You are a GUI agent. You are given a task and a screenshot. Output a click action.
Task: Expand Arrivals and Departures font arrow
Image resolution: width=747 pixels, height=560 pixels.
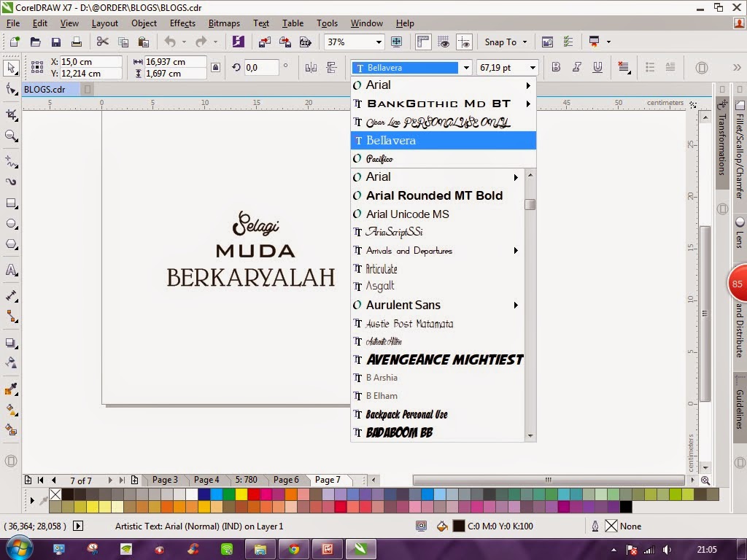point(516,251)
